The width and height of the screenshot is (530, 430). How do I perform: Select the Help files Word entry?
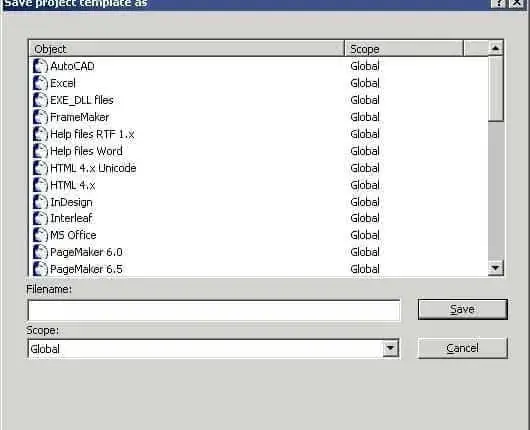pyautogui.click(x=86, y=151)
